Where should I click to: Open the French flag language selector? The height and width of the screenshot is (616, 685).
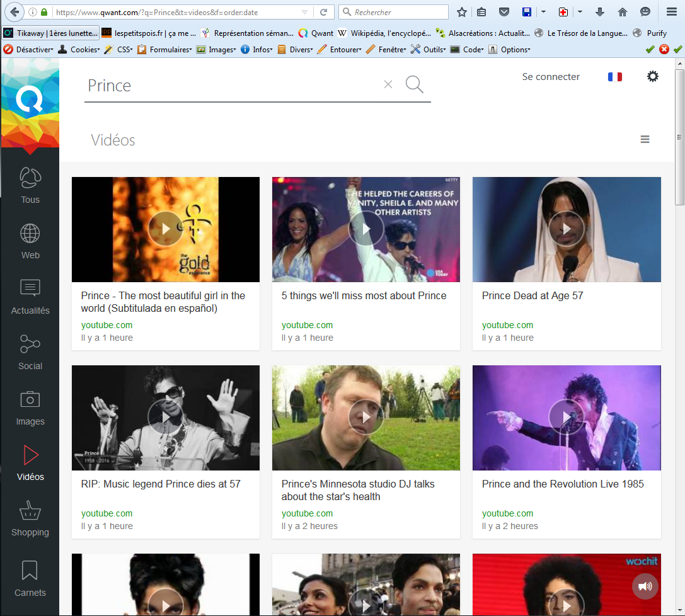click(x=614, y=77)
